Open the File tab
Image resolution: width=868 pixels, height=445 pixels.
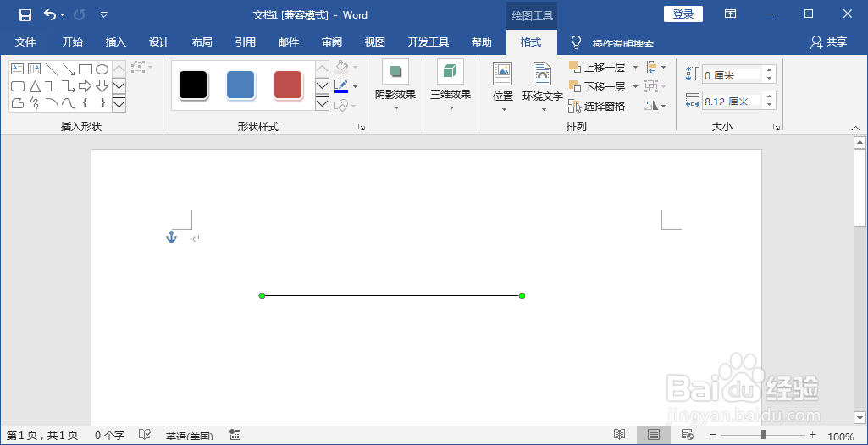[25, 42]
